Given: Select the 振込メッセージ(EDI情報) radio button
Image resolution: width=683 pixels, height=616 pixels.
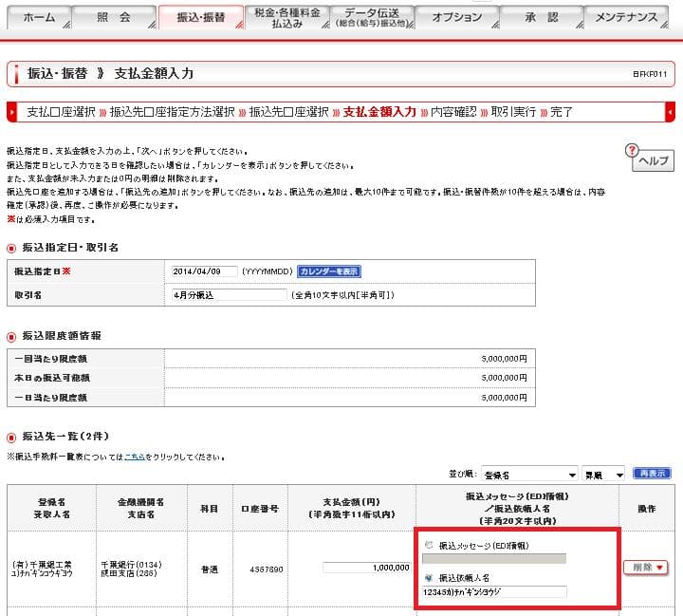Looking at the screenshot, I should [429, 545].
